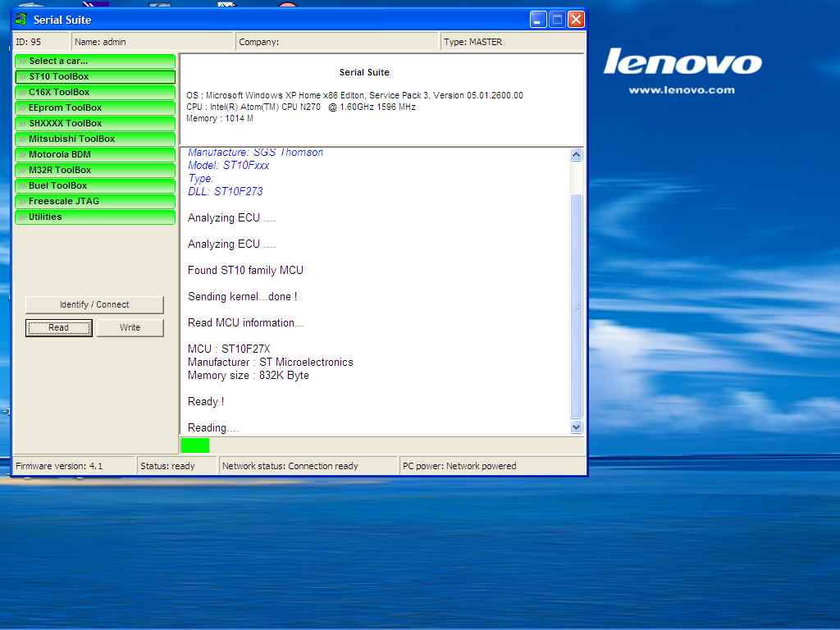The image size is (840, 630).
Task: Click 'Firmware version: 4.1' status entry
Action: 74,466
